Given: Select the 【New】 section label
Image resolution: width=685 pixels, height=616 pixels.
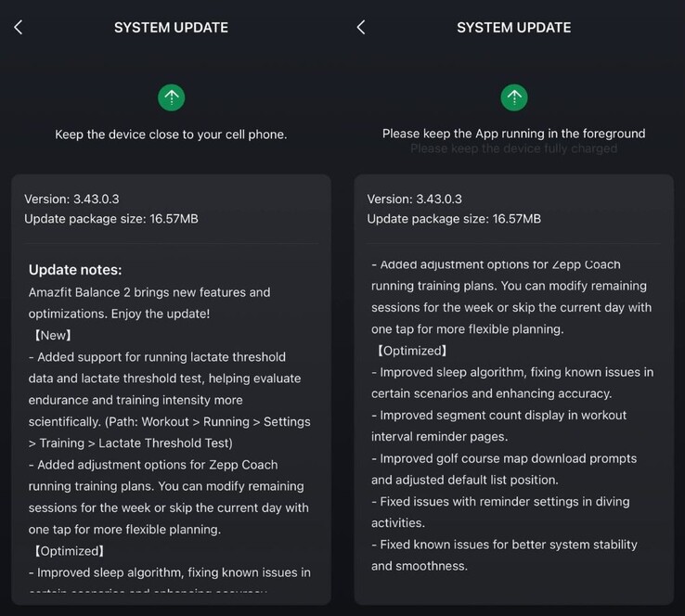Looking at the screenshot, I should coord(51,335).
